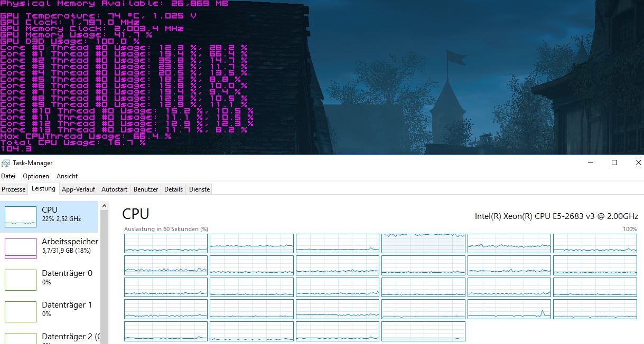The height and width of the screenshot is (344, 644).
Task: Click the 'Auslastung in 60 Sekunden (%)' label
Action: tap(166, 229)
